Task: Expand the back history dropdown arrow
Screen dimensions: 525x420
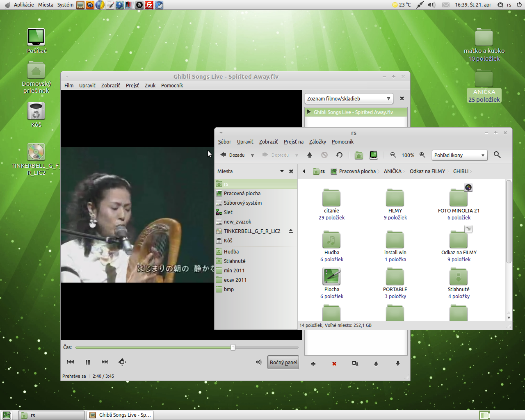Action: (x=252, y=155)
